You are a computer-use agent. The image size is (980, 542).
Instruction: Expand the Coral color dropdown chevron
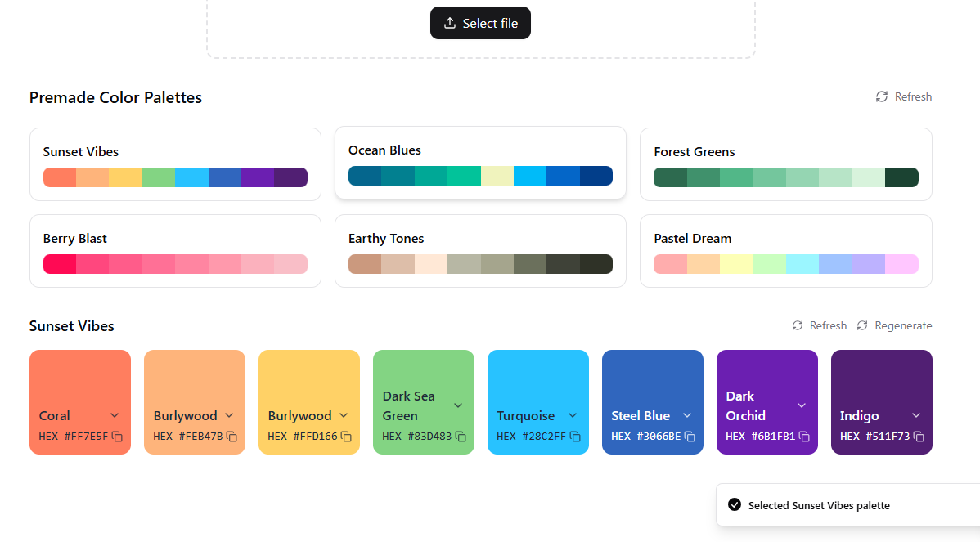point(115,415)
